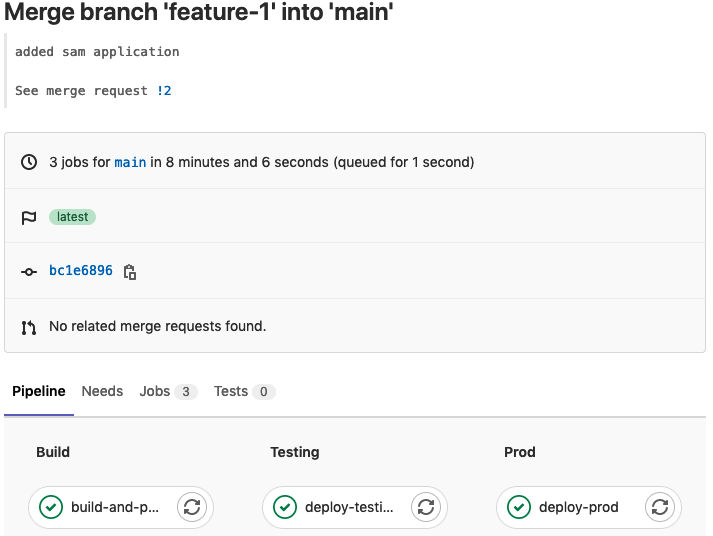Switch to the Needs tab
713x536 pixels.
(x=102, y=391)
